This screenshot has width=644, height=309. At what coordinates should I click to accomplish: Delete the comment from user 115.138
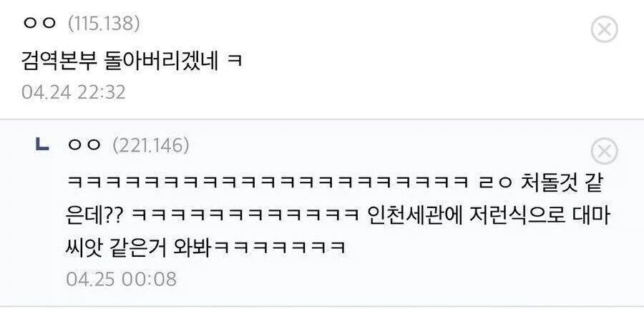tap(604, 29)
